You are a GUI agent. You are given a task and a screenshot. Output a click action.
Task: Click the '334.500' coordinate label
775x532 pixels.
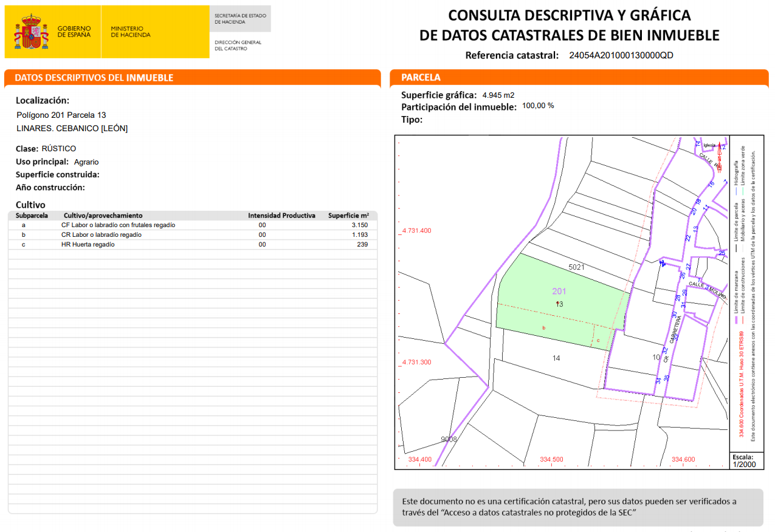[x=552, y=459]
